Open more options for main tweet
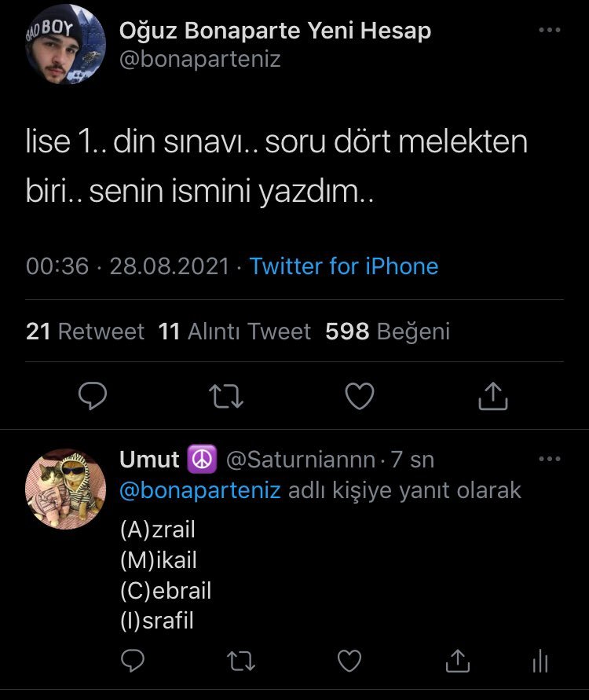 point(549,31)
